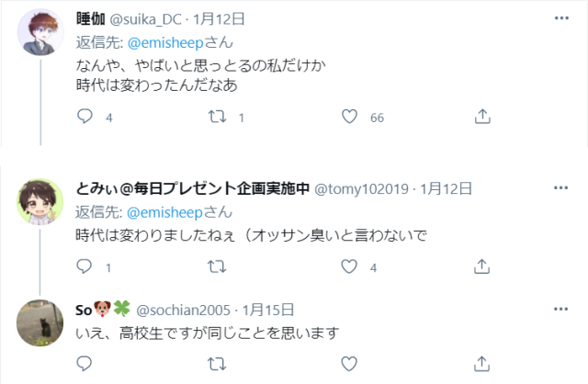Reply to sochian2005's tweet

coord(85,365)
